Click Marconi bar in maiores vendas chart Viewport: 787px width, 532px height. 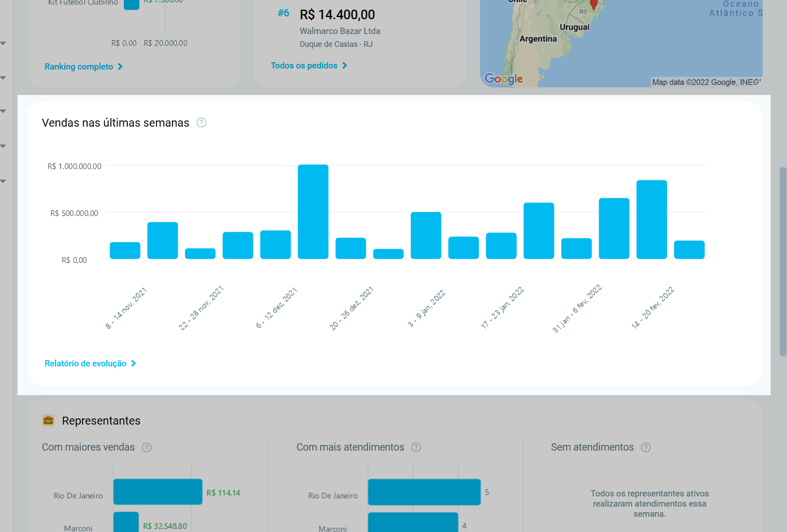click(126, 522)
